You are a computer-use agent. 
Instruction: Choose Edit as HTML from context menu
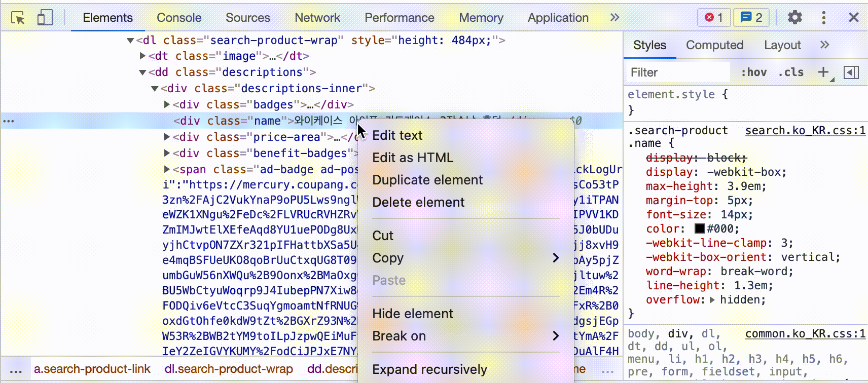pyautogui.click(x=465, y=158)
